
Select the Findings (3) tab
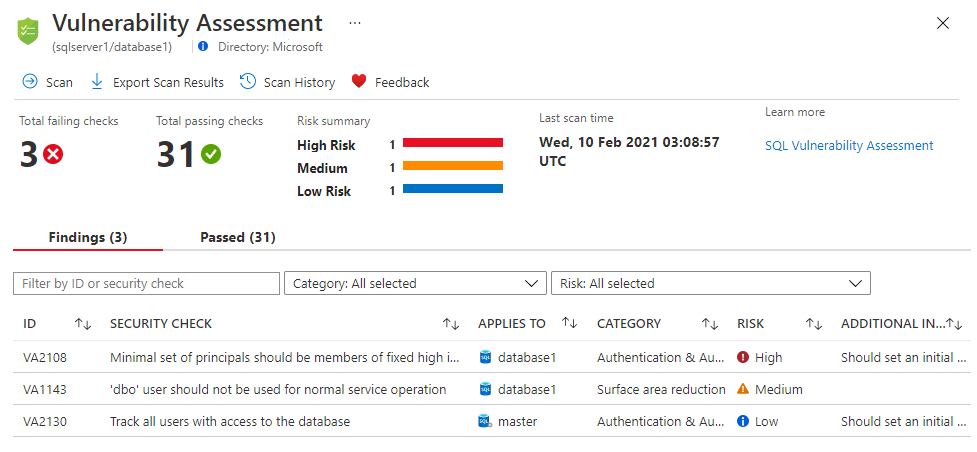[88, 237]
